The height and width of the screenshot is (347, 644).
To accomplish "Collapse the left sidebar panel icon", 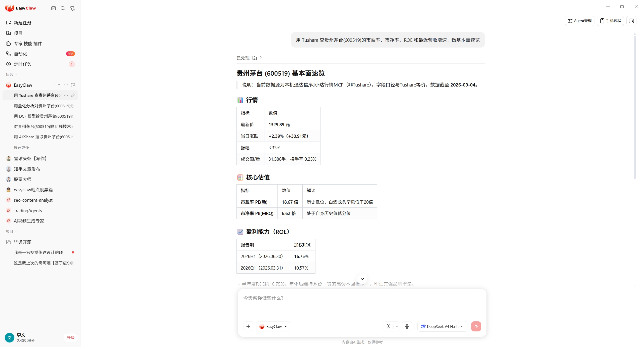I will pyautogui.click(x=54, y=8).
